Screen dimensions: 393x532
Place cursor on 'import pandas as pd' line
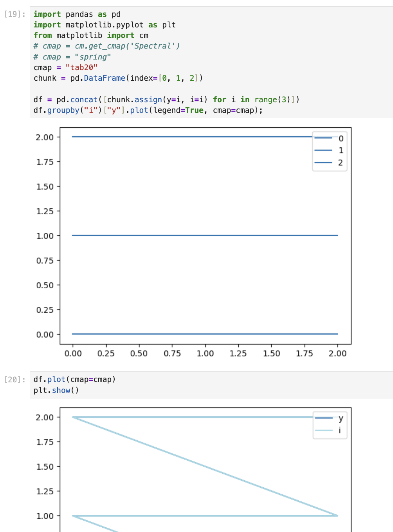77,14
